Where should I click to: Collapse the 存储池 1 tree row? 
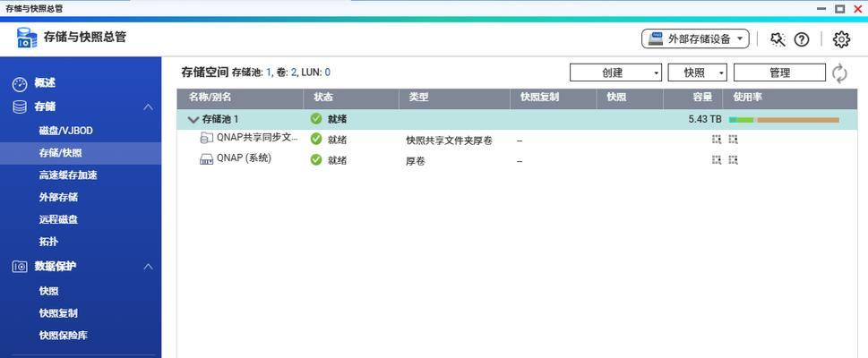pos(193,119)
